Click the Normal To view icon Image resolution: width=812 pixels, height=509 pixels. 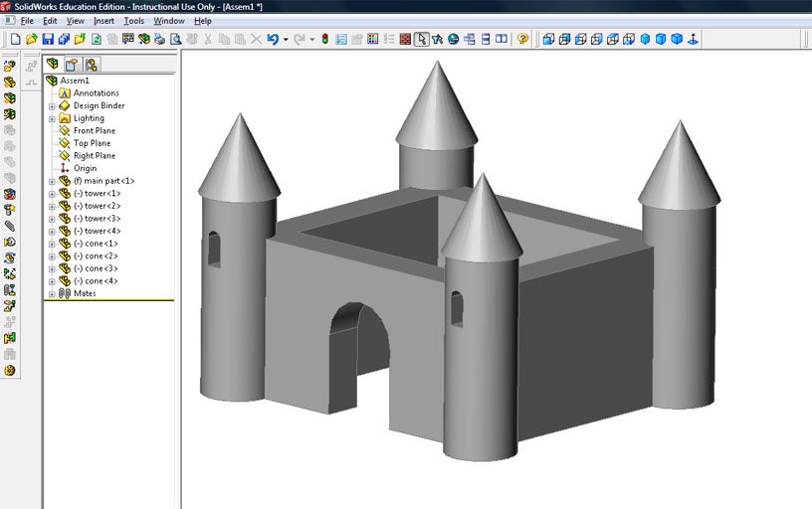click(693, 39)
